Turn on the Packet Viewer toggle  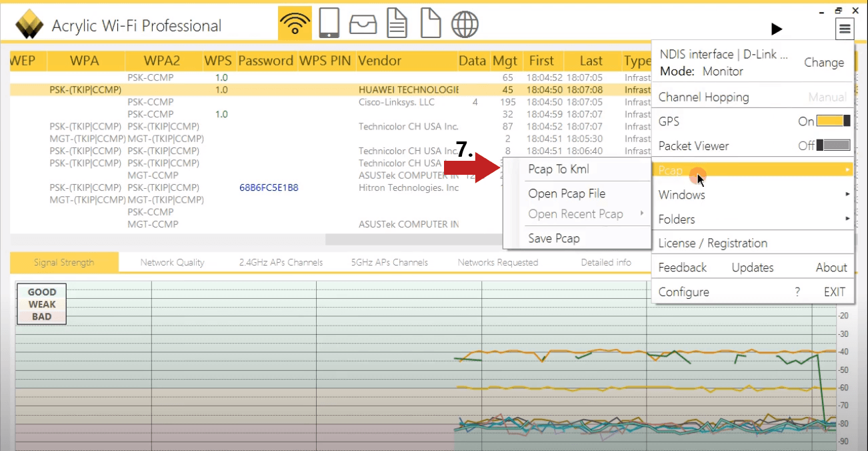833,145
